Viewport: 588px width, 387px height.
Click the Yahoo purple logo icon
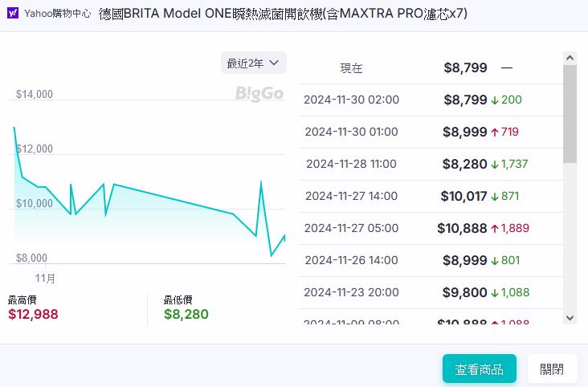14,14
